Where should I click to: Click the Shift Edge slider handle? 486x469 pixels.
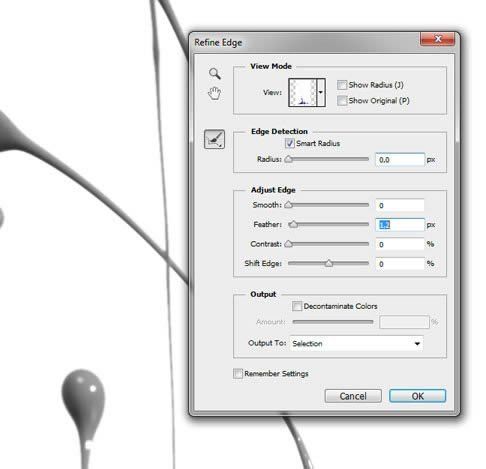tap(329, 263)
